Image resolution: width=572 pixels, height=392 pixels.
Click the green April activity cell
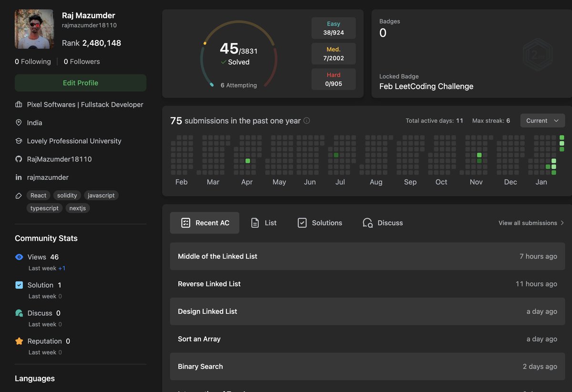[248, 161]
